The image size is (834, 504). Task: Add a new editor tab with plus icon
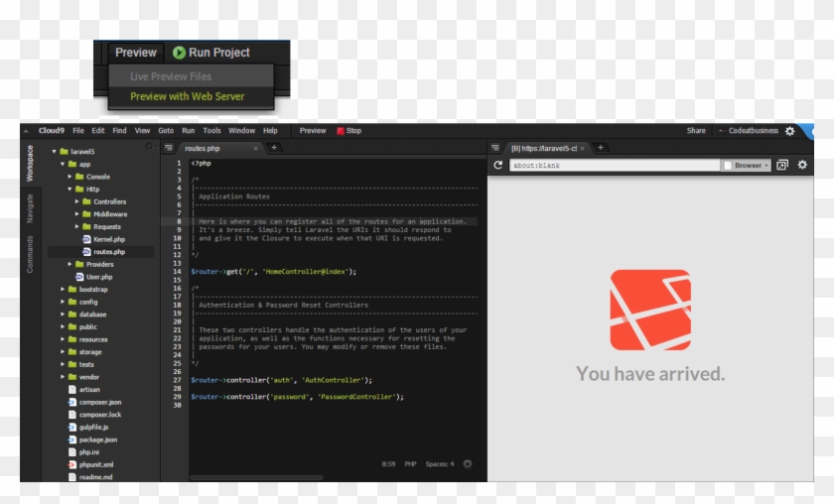[274, 148]
